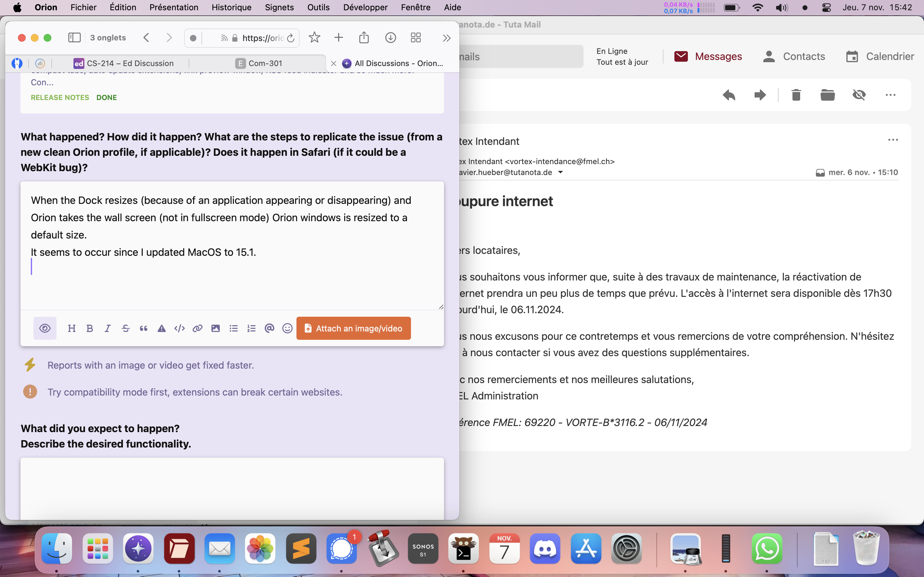Image resolution: width=924 pixels, height=577 pixels.
Task: Open the Signets menu
Action: pos(279,7)
